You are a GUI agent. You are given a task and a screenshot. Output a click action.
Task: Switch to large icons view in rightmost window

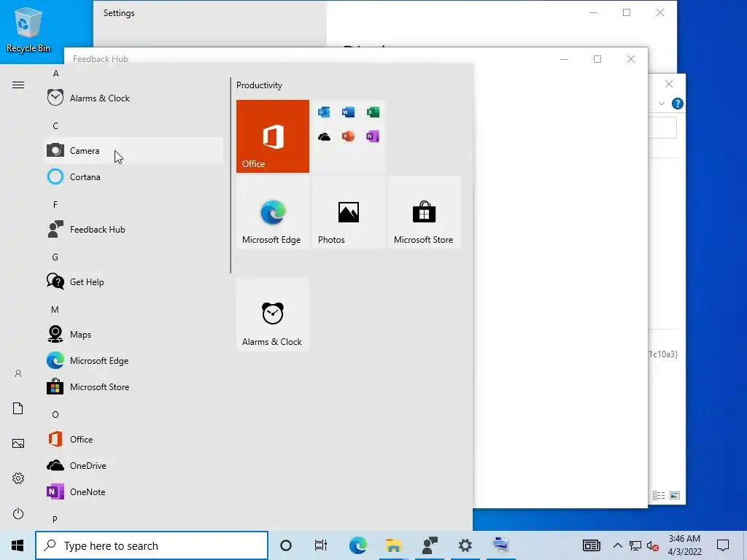[x=675, y=496]
